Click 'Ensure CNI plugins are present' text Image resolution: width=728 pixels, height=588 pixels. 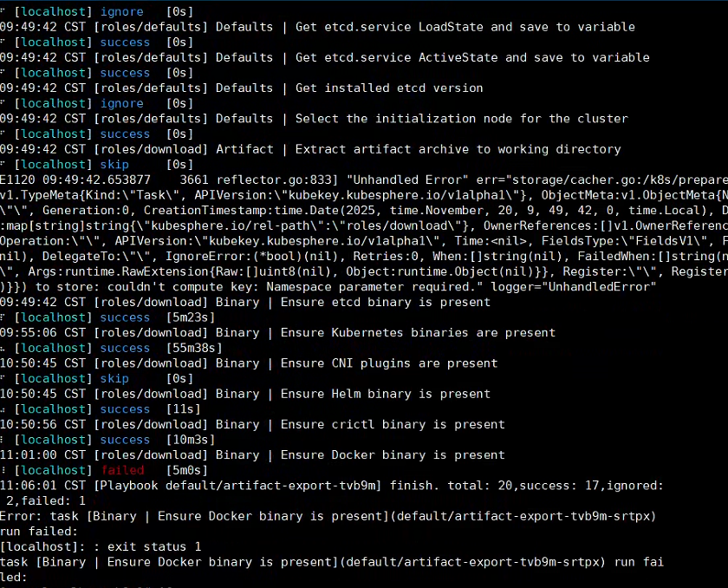(389, 363)
